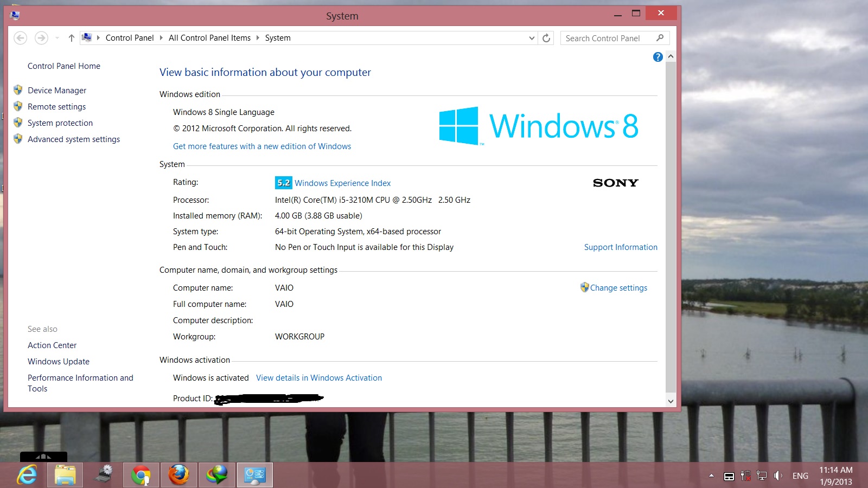This screenshot has height=488, width=868.
Task: Refresh the System page
Action: [x=546, y=38]
